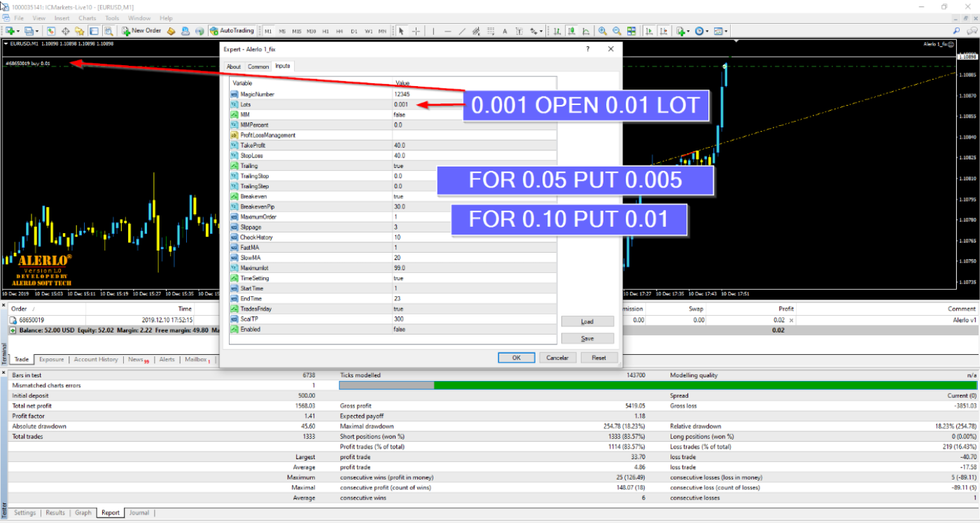Viewport: 980px width, 525px height.
Task: Open the new chart dropdown arrow
Action: point(19,31)
